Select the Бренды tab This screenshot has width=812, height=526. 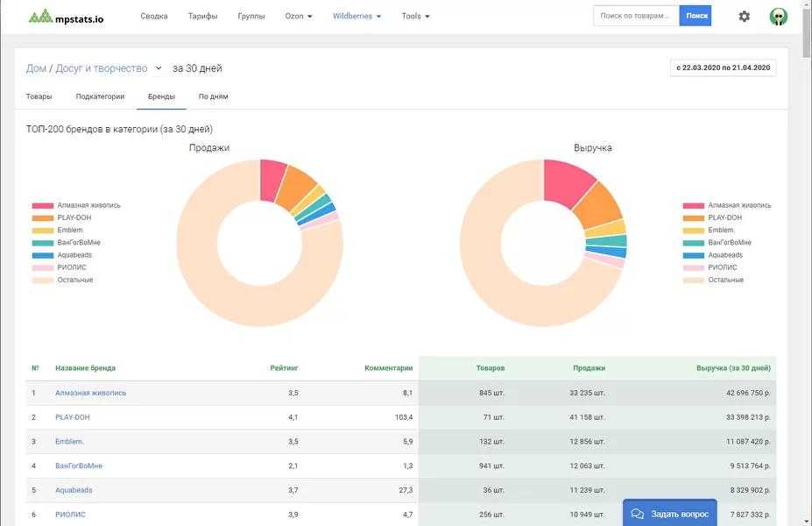click(x=161, y=96)
